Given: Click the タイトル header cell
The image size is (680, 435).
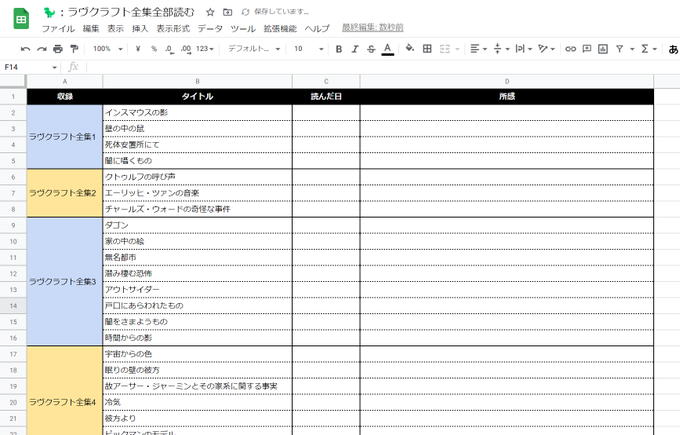Looking at the screenshot, I should (x=197, y=96).
